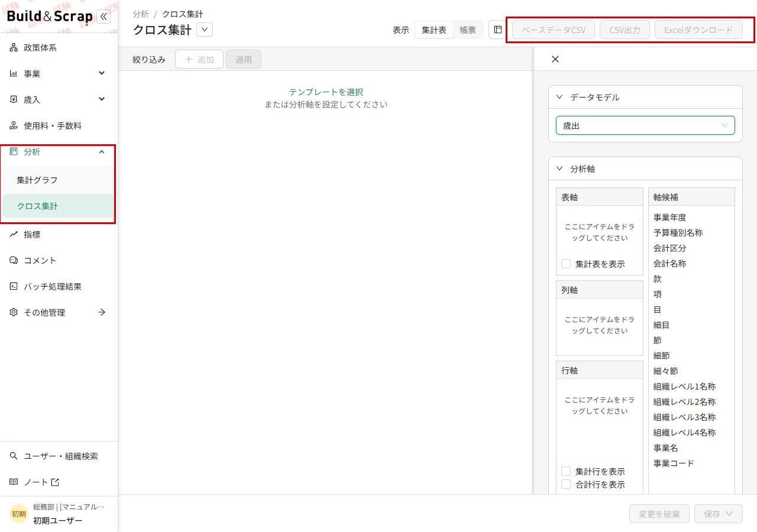Expand the 歳入 menu chevron
Screen dimensions: 757x532
pyautogui.click(x=102, y=99)
